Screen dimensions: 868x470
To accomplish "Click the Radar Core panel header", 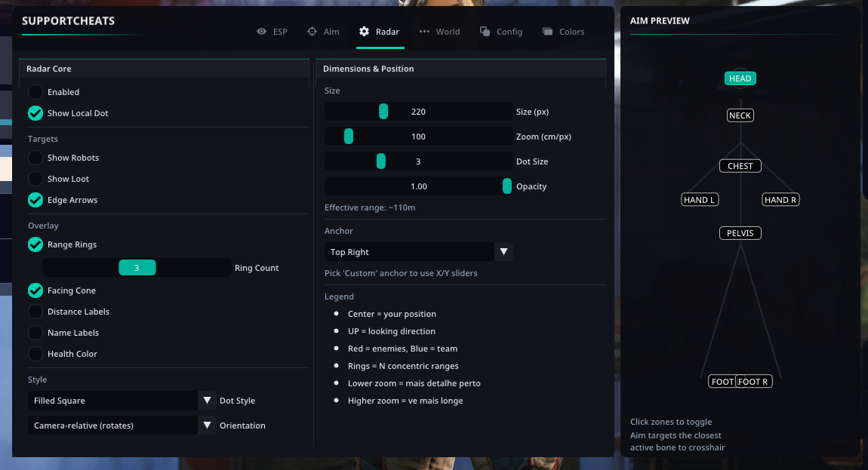I will (164, 69).
